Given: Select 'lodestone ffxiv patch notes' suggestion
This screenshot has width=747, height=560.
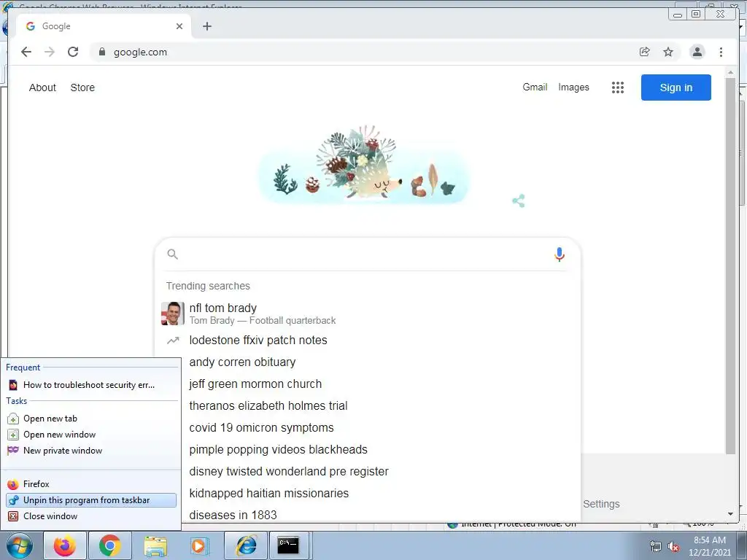Looking at the screenshot, I should tap(368, 340).
